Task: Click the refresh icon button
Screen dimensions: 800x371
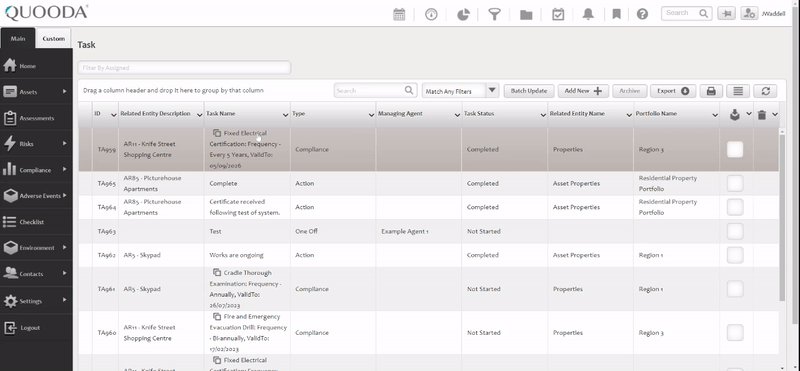Action: (x=765, y=91)
